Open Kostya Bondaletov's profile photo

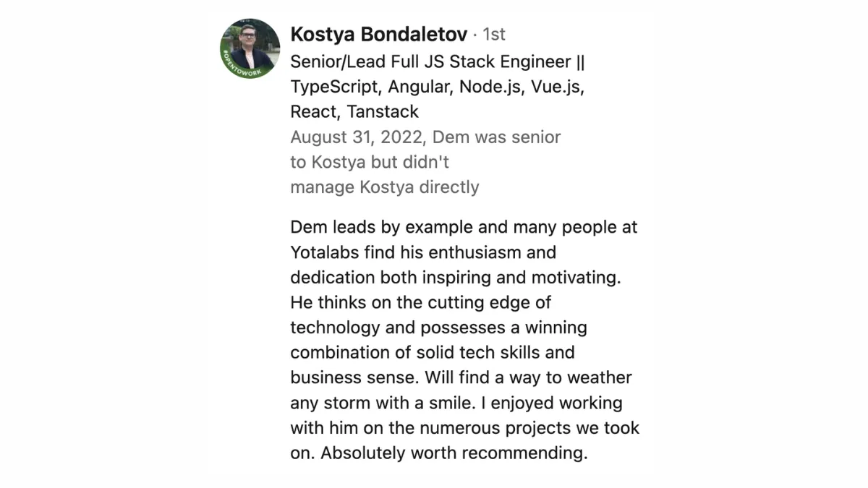coord(250,48)
